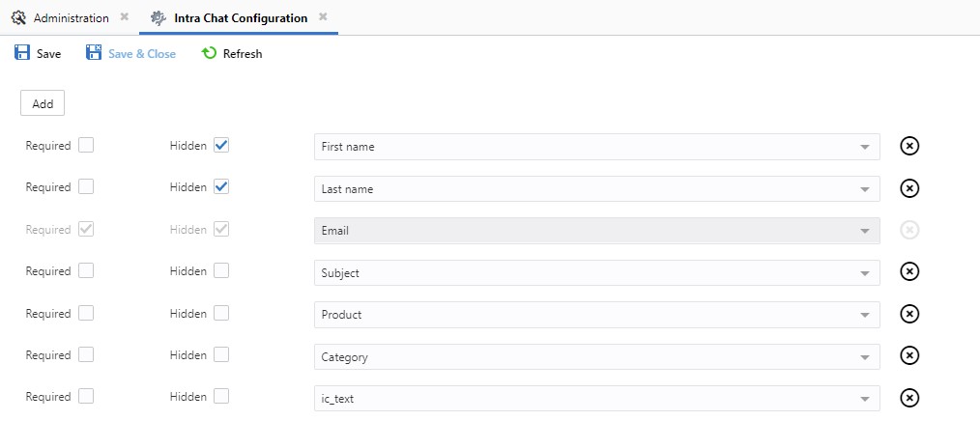Screen dimensions: 980x421
Task: Open the Product dropdown
Action: pos(597,315)
